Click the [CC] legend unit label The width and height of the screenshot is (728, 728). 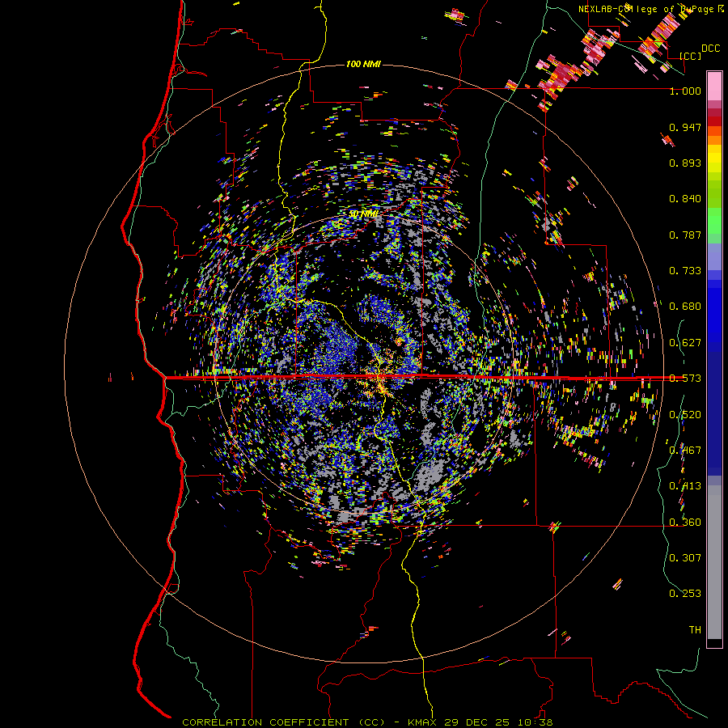(690, 56)
